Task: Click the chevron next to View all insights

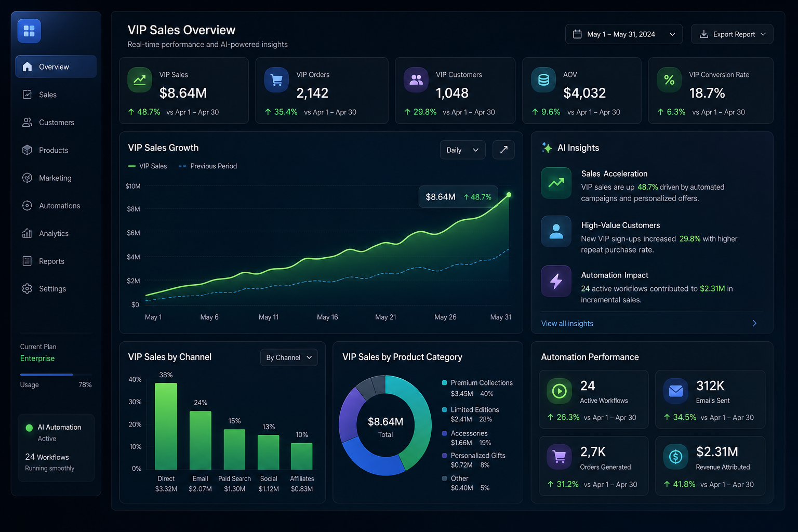Action: tap(754, 323)
